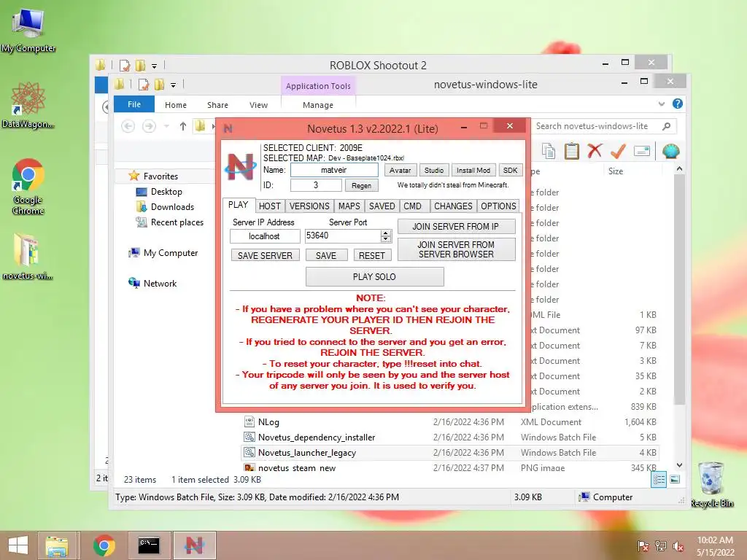Switch to Command Prompt taskbar item

149,545
